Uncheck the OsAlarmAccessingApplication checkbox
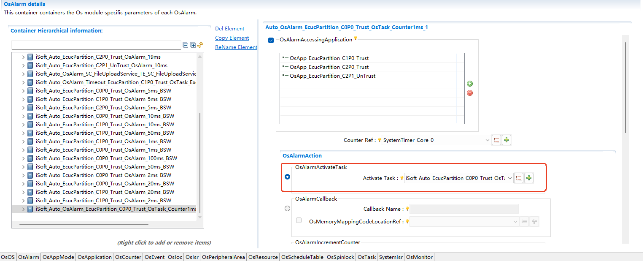Viewport: 644px width, 261px height. 271,41
